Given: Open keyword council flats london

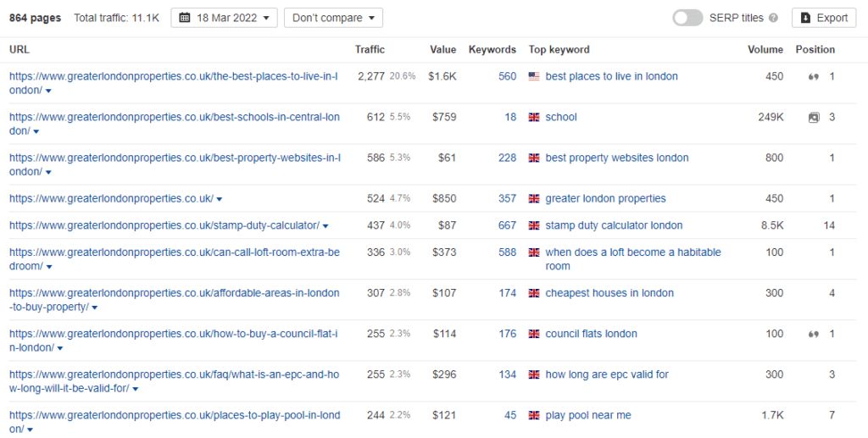Looking at the screenshot, I should 591,334.
